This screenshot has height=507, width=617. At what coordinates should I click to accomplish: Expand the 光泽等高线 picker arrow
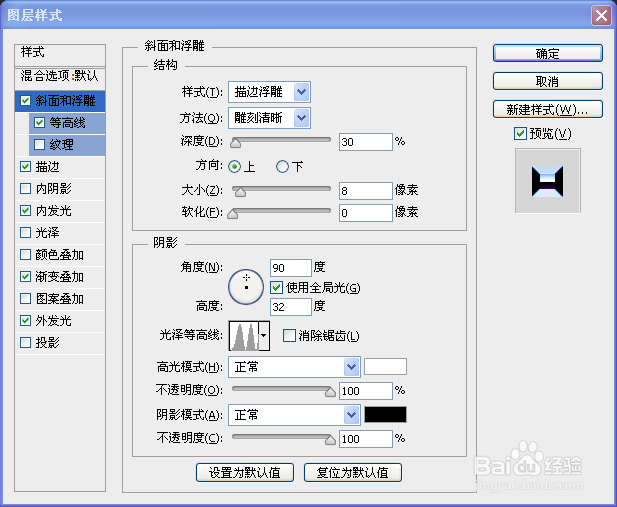pyautogui.click(x=264, y=336)
